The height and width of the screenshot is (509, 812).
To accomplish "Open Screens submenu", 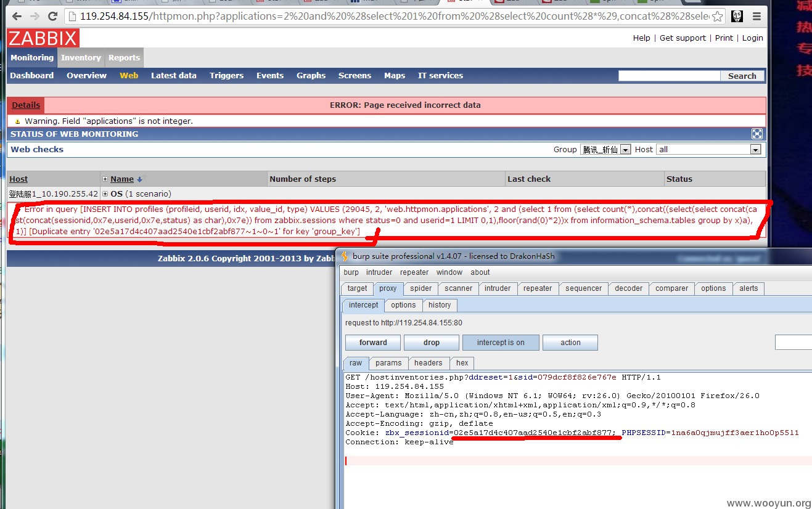I will [x=355, y=76].
